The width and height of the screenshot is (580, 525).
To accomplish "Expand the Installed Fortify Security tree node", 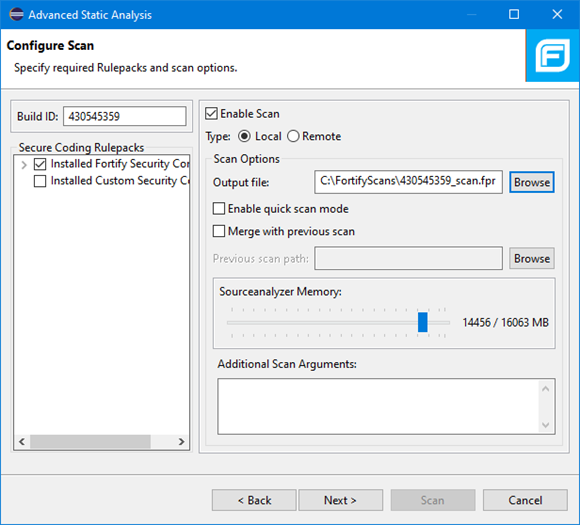I will [24, 165].
